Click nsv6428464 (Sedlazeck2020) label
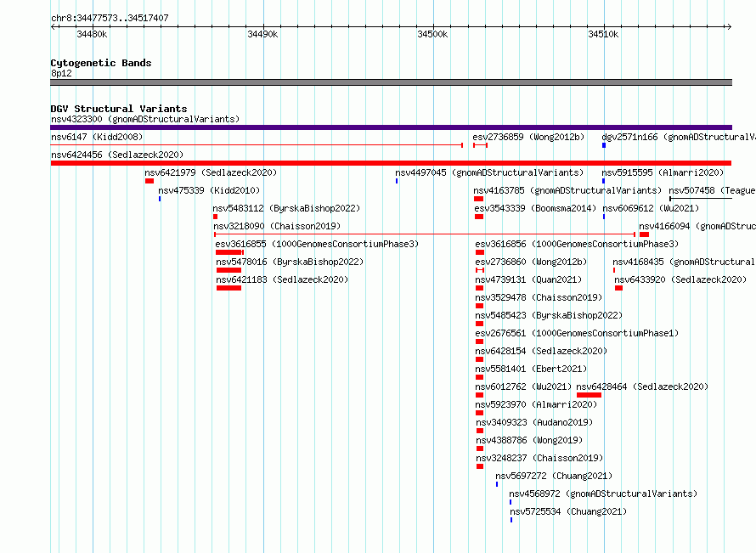Viewport: 756px width, 553px height. click(642, 387)
